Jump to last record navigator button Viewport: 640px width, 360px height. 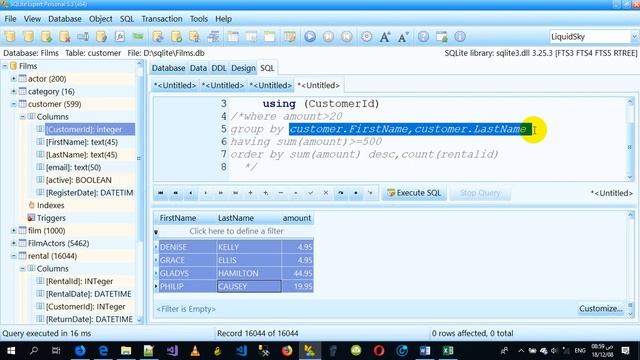(236, 193)
